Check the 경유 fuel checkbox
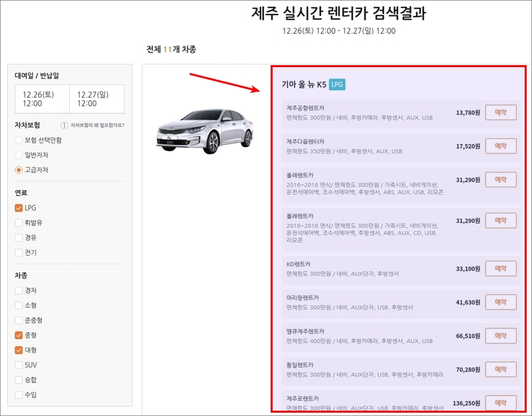 coord(19,238)
